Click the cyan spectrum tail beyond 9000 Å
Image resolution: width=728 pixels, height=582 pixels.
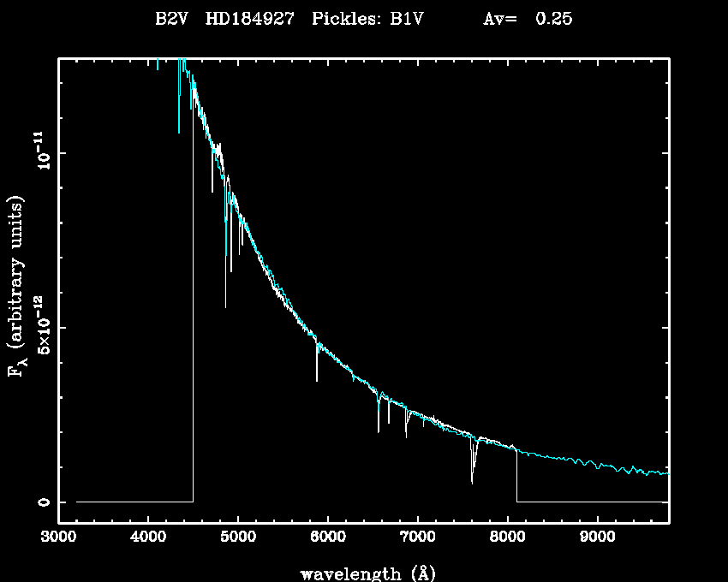634,468
